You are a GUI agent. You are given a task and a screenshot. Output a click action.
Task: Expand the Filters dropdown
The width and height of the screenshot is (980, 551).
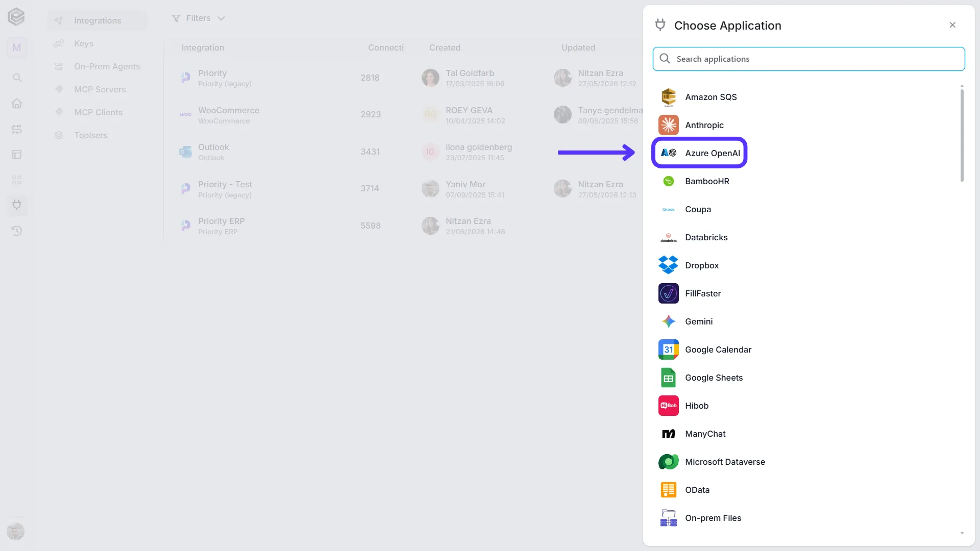click(198, 18)
